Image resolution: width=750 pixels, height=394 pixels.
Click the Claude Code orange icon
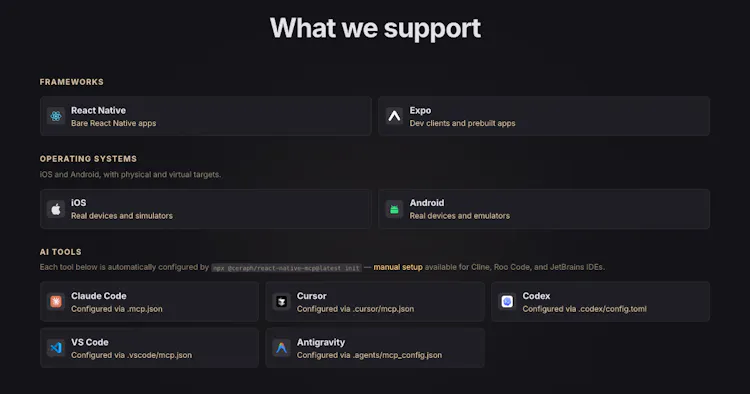click(56, 302)
